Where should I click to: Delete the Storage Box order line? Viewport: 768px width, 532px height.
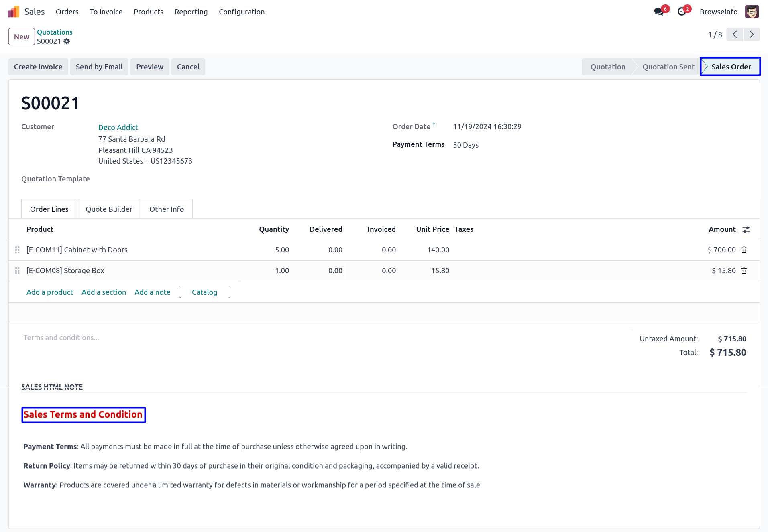[744, 271]
